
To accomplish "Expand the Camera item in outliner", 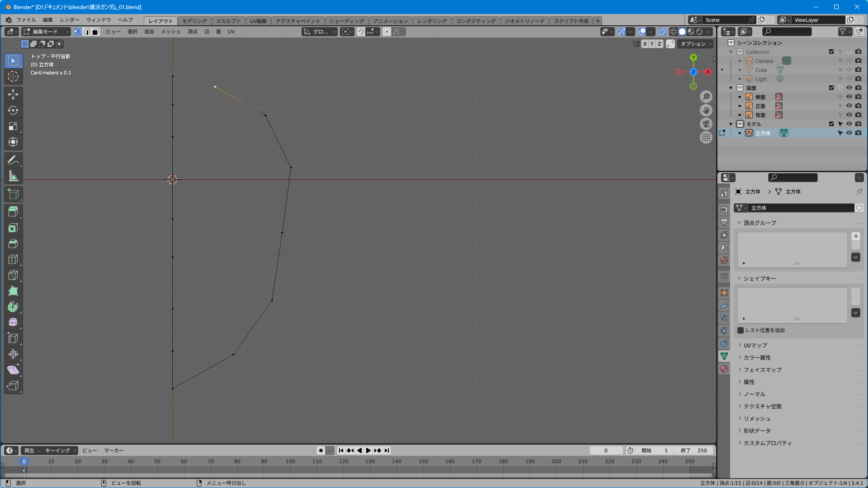I will pos(740,61).
